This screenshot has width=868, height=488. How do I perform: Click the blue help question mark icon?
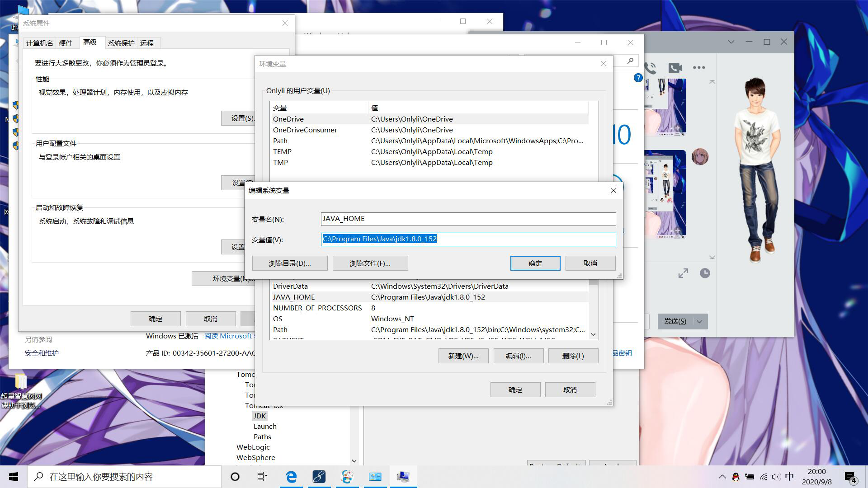click(x=638, y=78)
